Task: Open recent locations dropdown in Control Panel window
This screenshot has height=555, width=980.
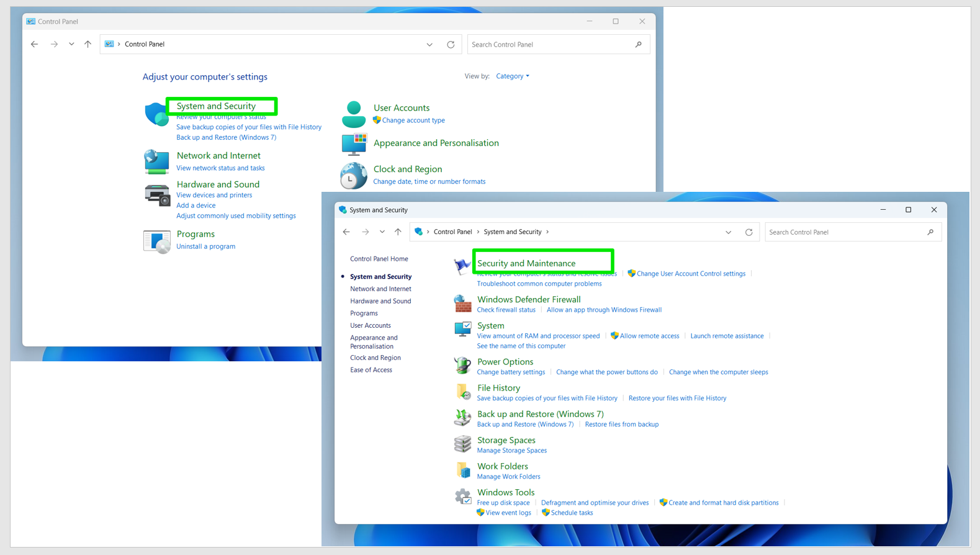Action: click(71, 44)
